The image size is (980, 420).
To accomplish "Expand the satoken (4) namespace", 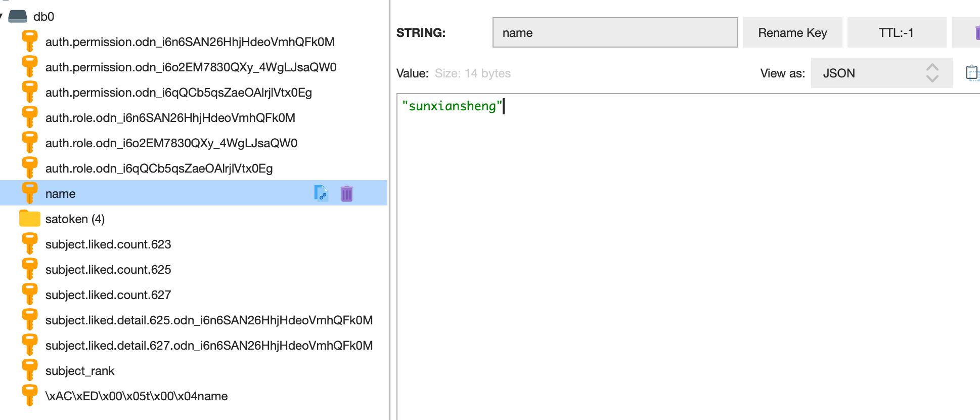I will [75, 219].
